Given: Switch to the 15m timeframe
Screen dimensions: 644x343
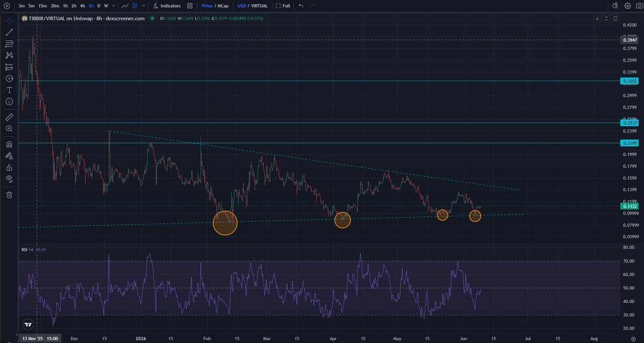Looking at the screenshot, I should tap(43, 6).
